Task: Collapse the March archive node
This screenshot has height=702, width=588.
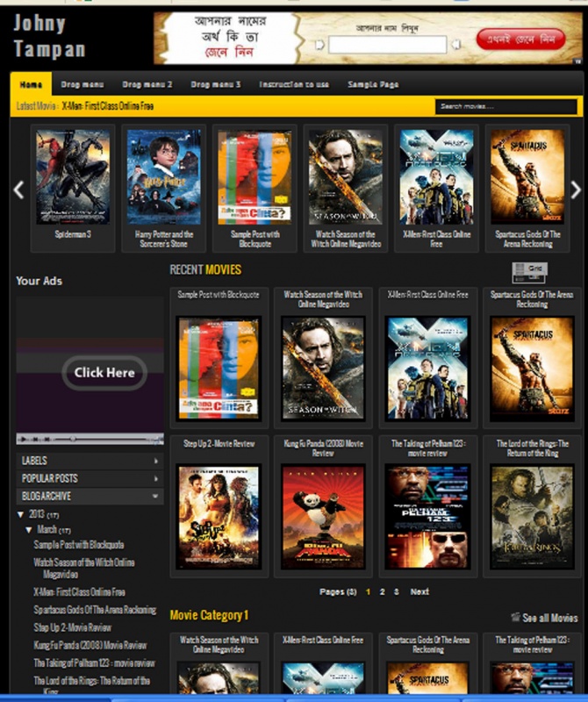Action: 29,530
